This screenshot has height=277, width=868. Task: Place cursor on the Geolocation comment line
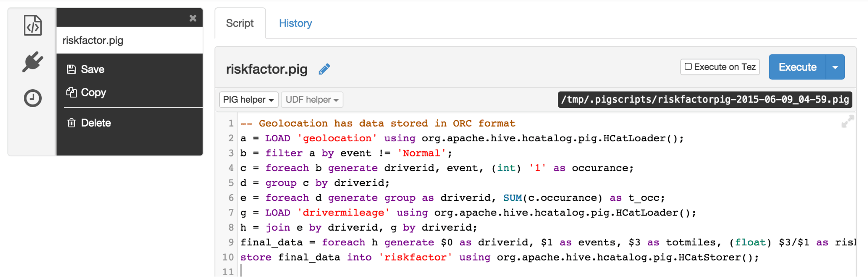click(378, 124)
